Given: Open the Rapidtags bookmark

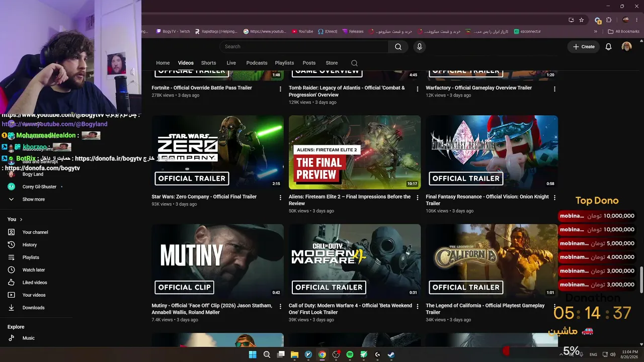Looking at the screenshot, I should (216, 31).
